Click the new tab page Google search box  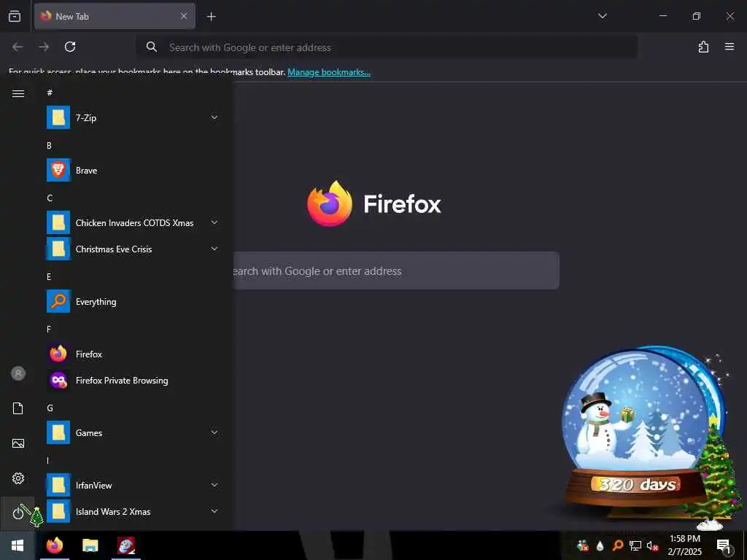[395, 271]
